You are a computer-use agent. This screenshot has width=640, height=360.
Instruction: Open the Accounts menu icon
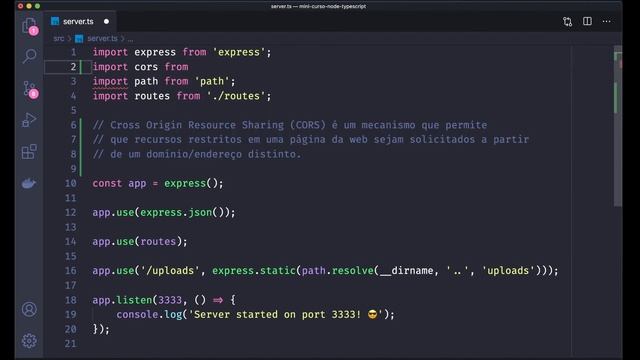coord(29,309)
